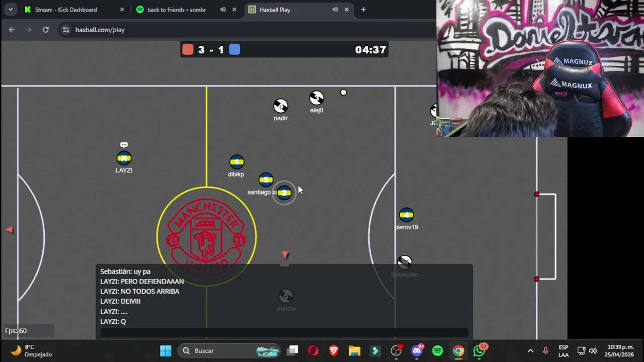The height and width of the screenshot is (362, 644).
Task: Open Discord from the taskbar
Action: 417,350
